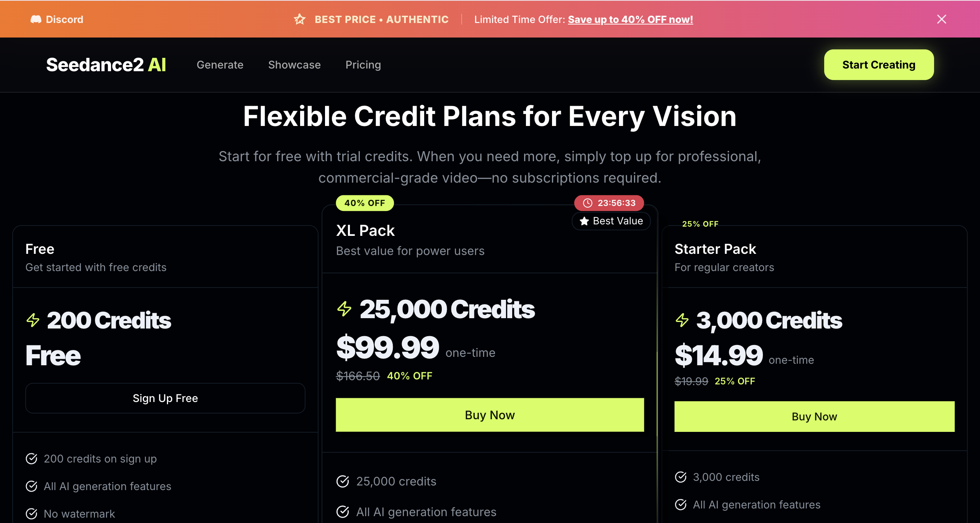Click the Discord icon in the top banner

36,19
